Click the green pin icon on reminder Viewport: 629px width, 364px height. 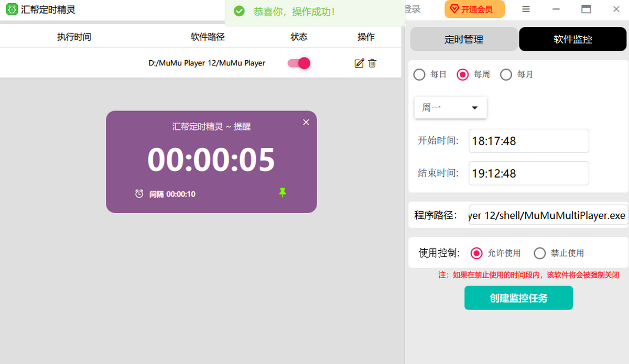click(x=283, y=193)
